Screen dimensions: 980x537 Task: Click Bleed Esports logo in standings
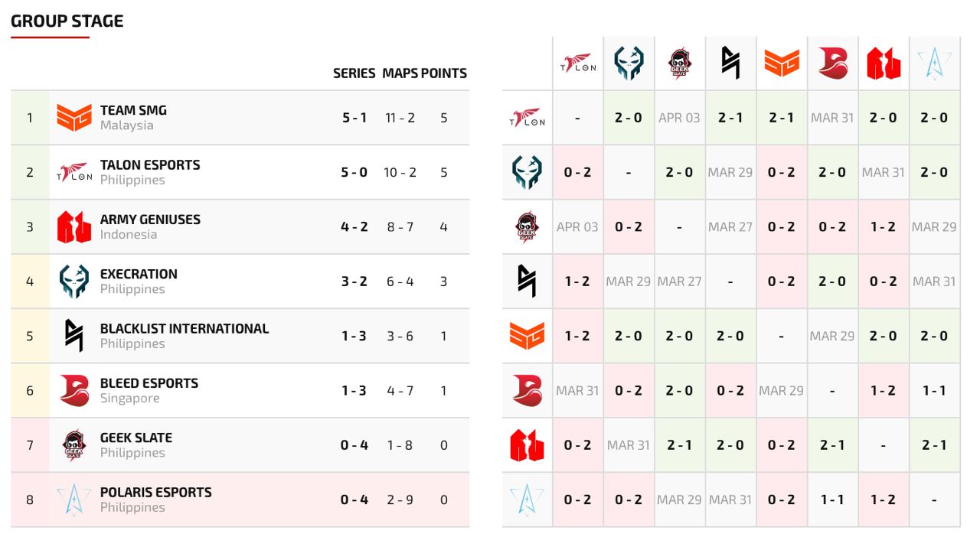point(74,391)
